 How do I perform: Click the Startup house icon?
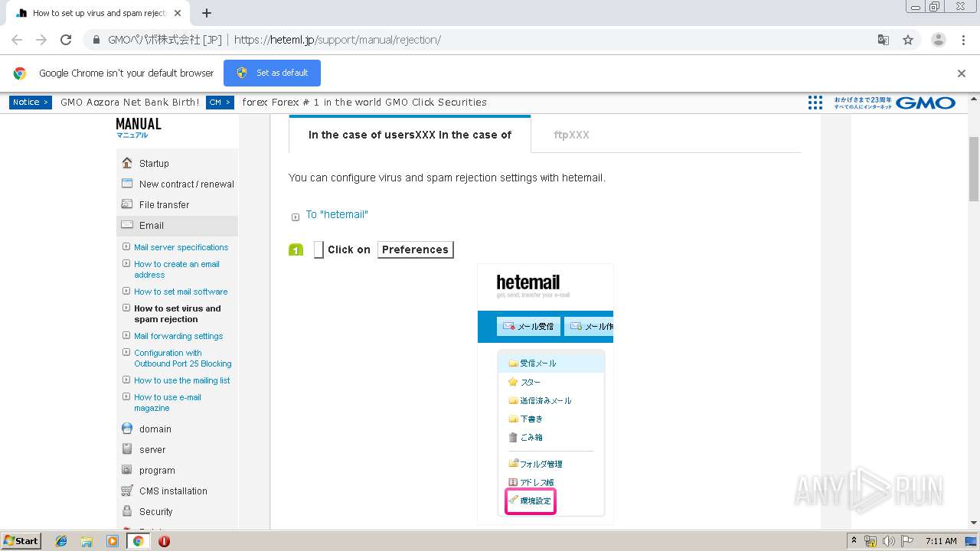(x=127, y=162)
